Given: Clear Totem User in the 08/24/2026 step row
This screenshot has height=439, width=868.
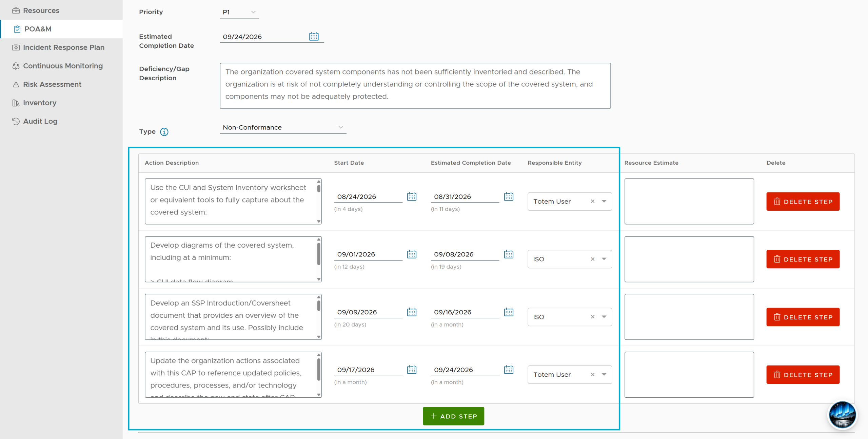Looking at the screenshot, I should pos(592,201).
